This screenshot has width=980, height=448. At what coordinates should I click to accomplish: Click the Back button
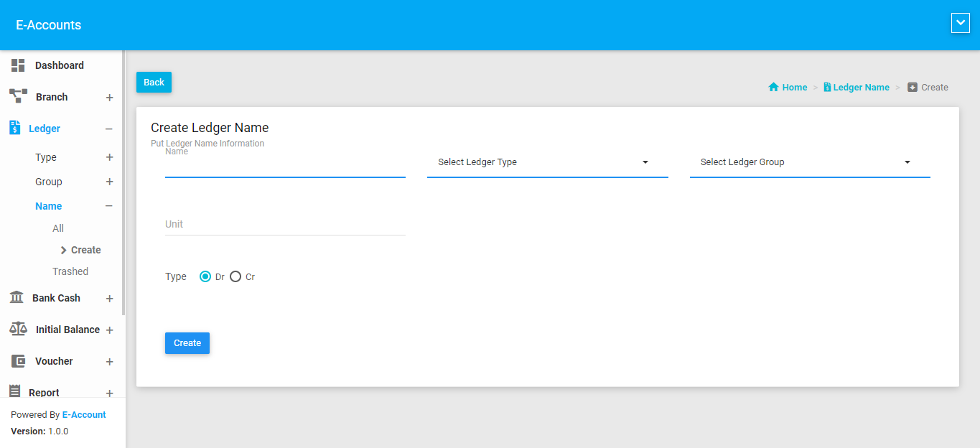pyautogui.click(x=154, y=83)
